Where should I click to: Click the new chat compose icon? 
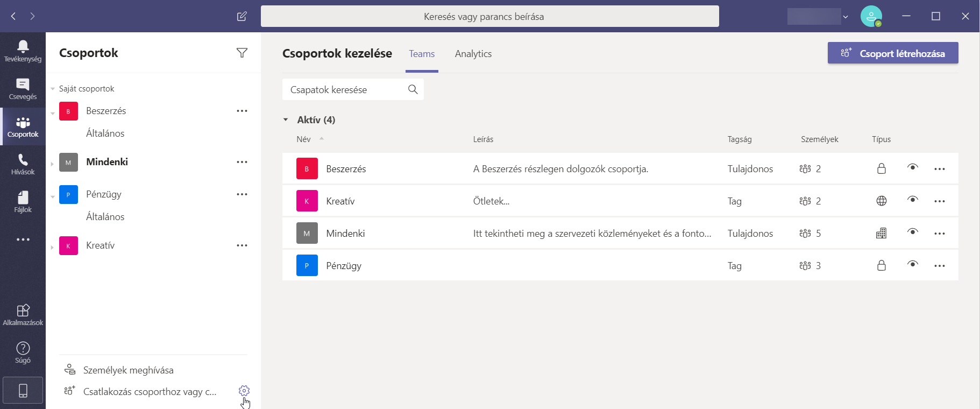[x=242, y=16]
